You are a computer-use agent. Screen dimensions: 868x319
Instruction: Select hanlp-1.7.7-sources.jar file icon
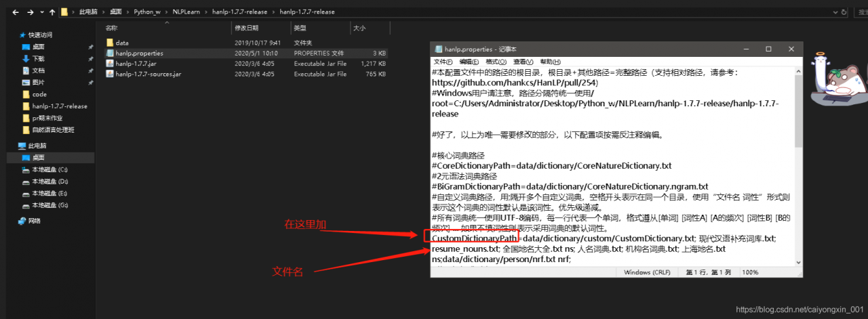click(110, 74)
